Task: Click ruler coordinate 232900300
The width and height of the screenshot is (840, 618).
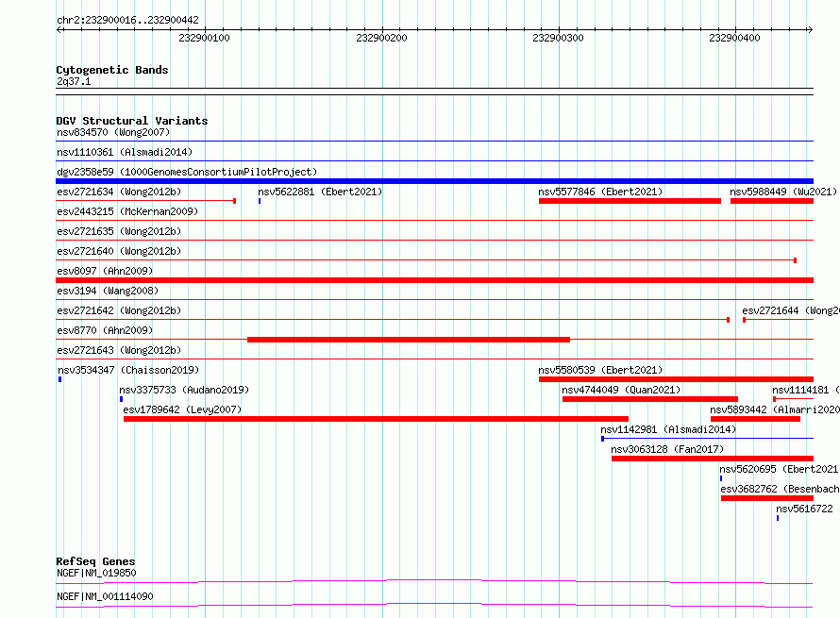Action: [558, 38]
